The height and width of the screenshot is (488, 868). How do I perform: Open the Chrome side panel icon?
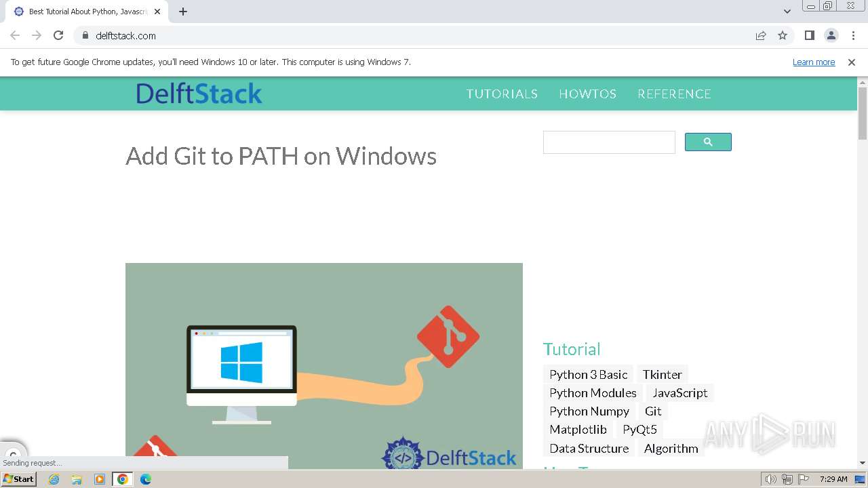click(810, 35)
